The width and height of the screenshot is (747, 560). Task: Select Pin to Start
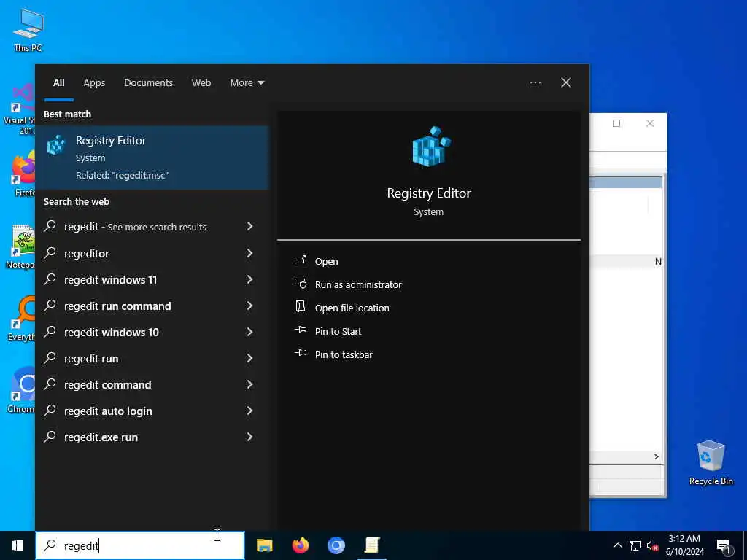pos(338,331)
